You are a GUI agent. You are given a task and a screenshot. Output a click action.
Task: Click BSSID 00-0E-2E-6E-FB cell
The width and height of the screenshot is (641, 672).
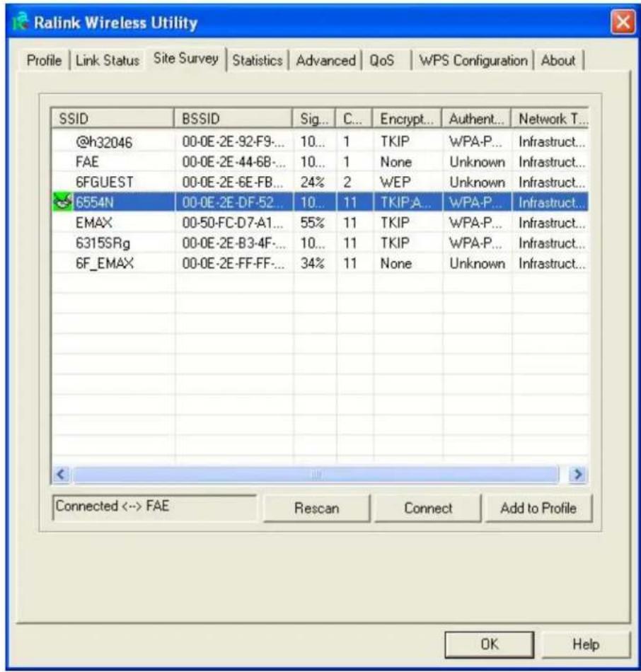coord(232,182)
